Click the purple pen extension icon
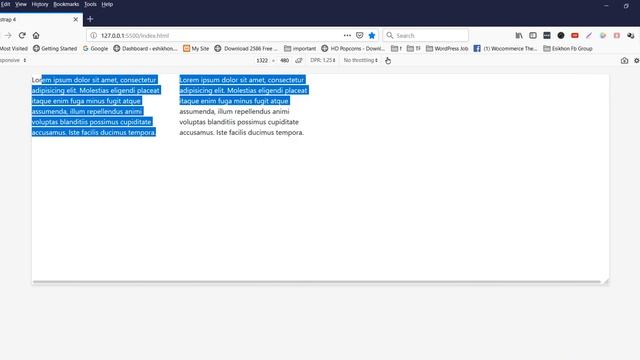Image resolution: width=640 pixels, height=360 pixels. tap(589, 36)
